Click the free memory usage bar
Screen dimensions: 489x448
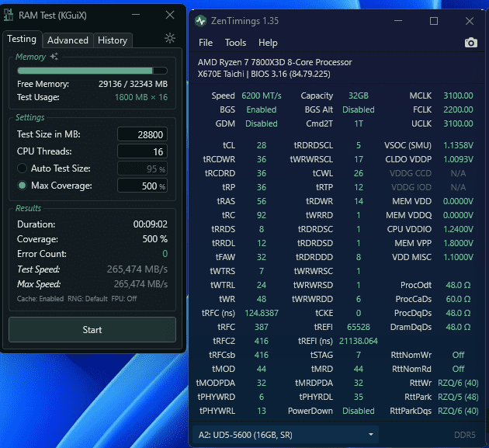tap(92, 71)
